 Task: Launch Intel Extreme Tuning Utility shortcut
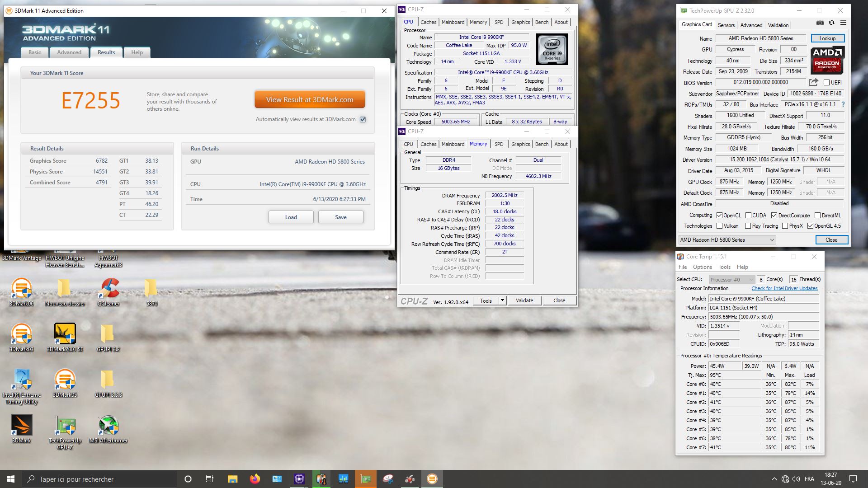tap(22, 386)
